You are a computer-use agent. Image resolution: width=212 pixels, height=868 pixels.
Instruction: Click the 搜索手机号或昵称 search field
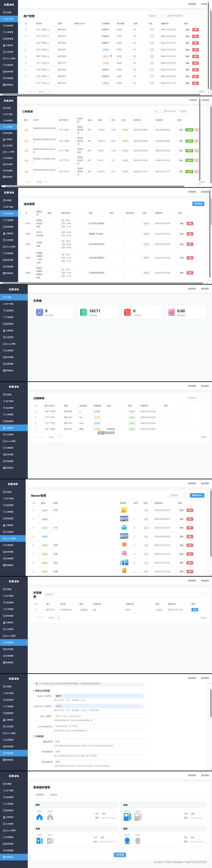click(185, 16)
